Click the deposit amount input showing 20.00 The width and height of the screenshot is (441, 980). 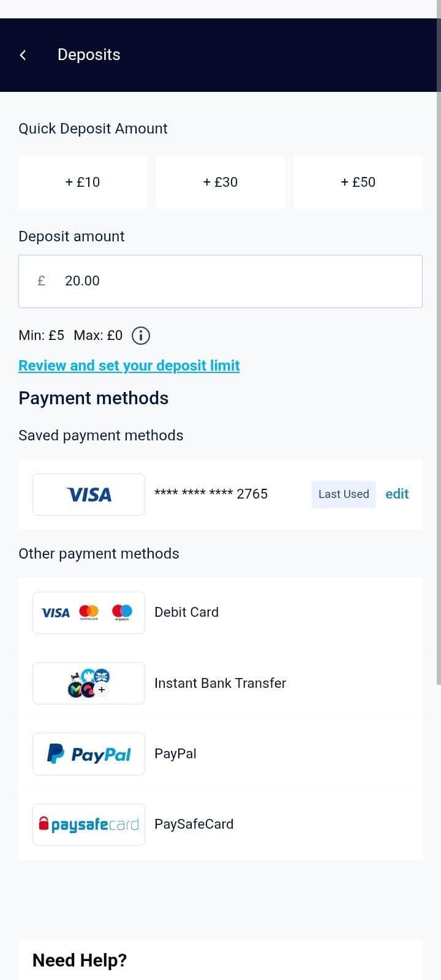click(x=221, y=281)
